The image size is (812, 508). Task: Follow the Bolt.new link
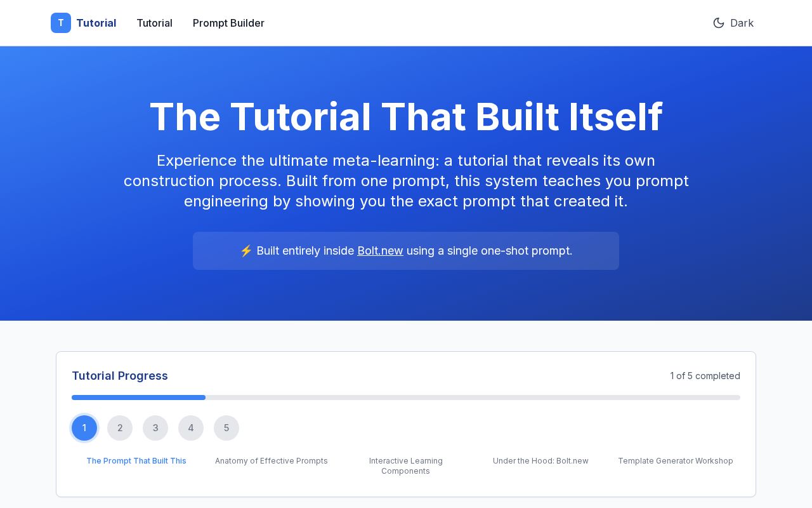380,251
